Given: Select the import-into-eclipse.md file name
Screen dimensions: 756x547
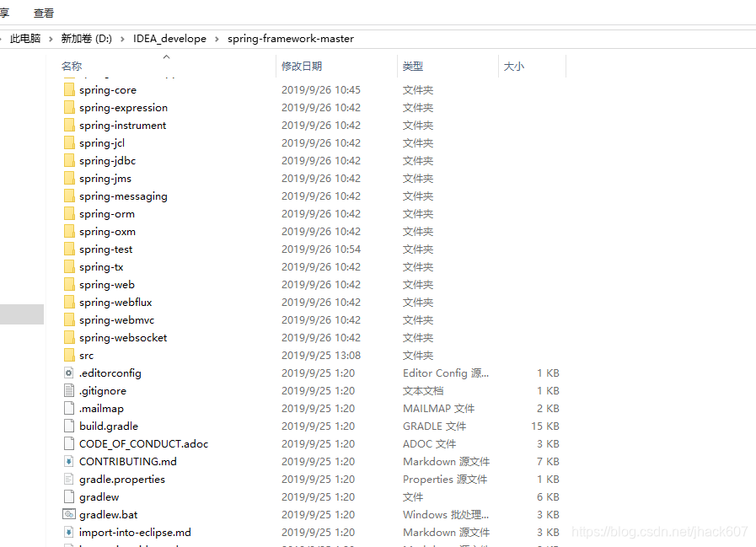Looking at the screenshot, I should [x=135, y=533].
